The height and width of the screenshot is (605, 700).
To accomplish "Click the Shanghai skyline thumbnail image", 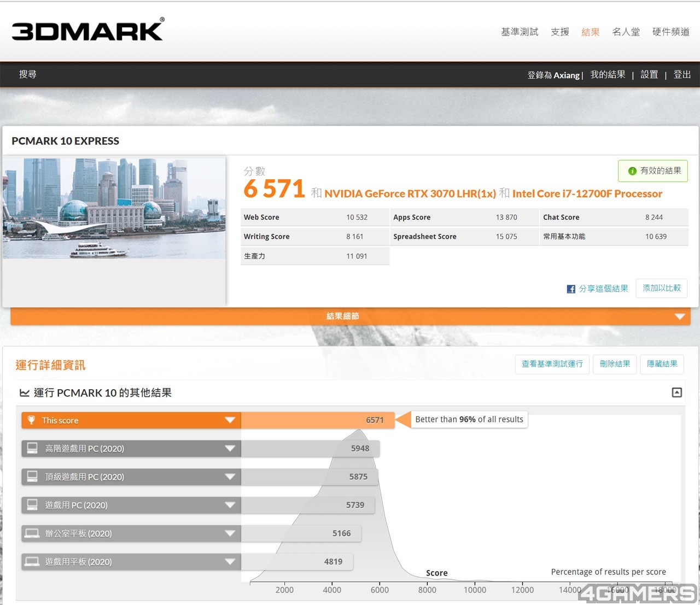I will [114, 208].
